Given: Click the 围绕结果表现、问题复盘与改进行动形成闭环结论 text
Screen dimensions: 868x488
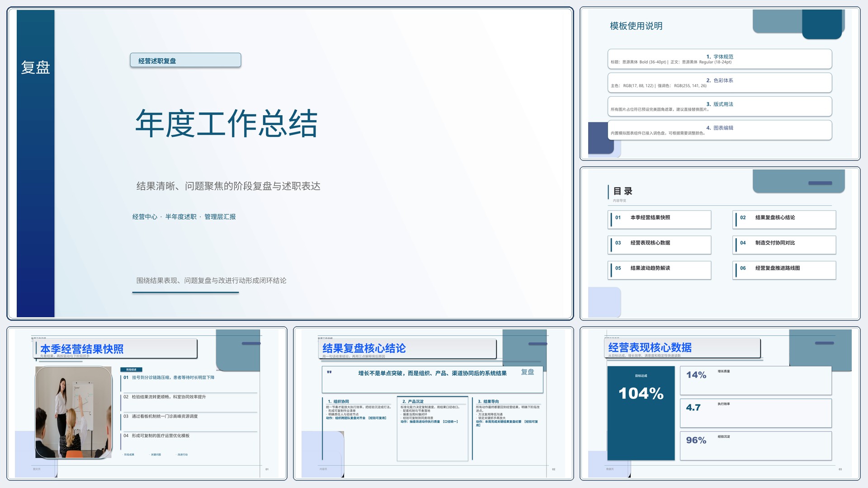Looking at the screenshot, I should (211, 281).
